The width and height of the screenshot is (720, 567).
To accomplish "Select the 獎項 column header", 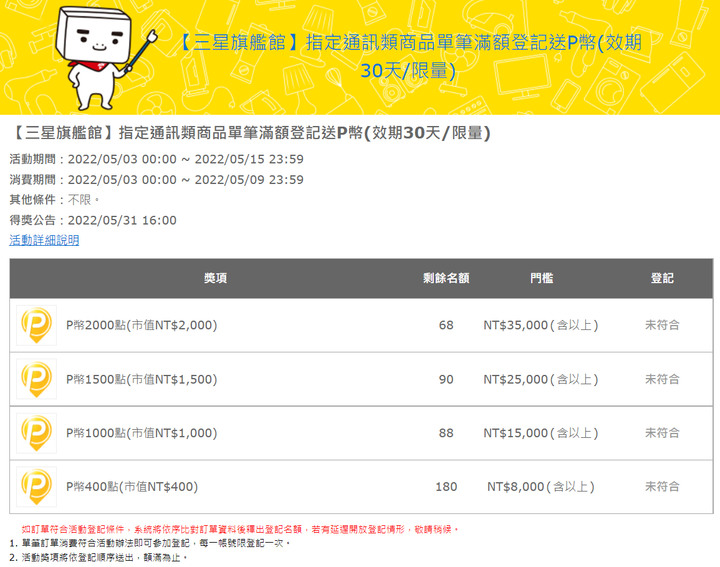I will [215, 278].
